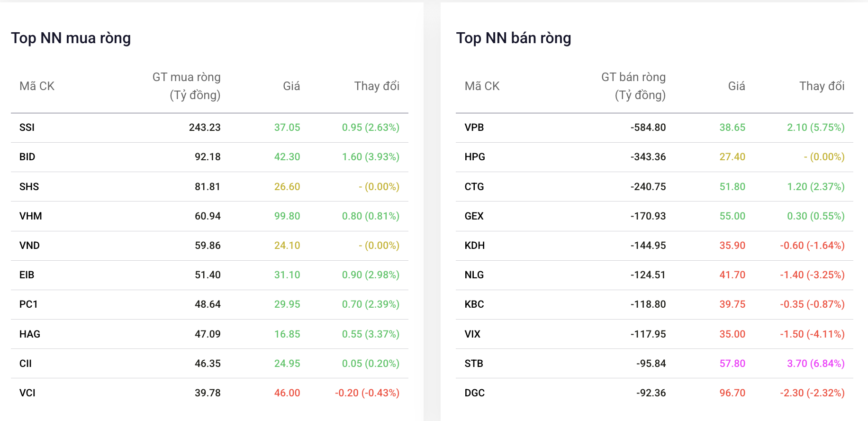This screenshot has width=868, height=421.
Task: Click DGC change -2.30 (-2.32%)
Action: [x=813, y=393]
